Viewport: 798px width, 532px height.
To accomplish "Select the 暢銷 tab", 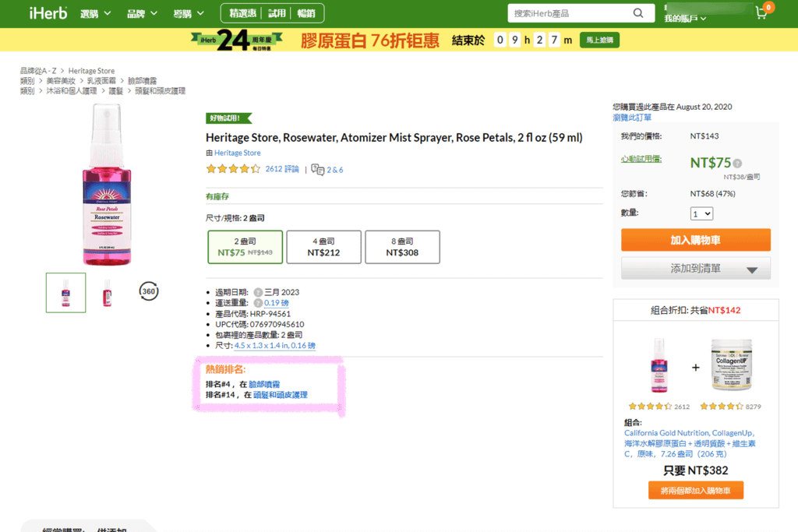I will 306,14.
